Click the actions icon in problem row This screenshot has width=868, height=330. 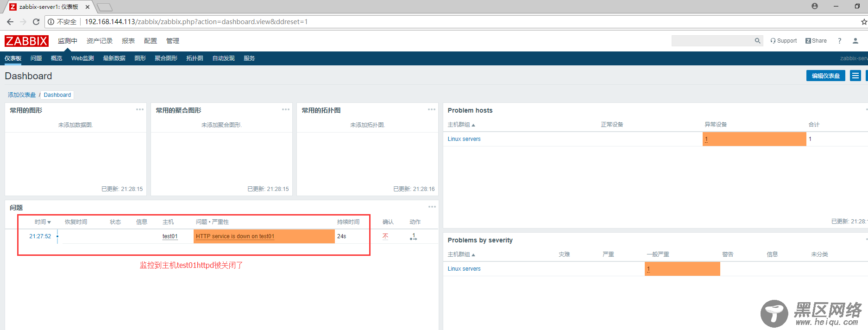click(414, 236)
